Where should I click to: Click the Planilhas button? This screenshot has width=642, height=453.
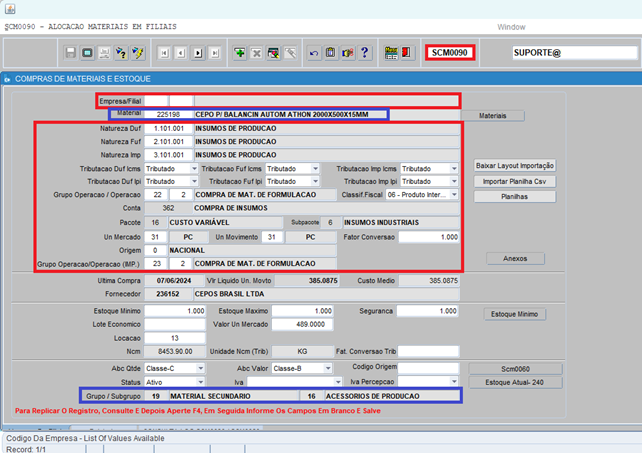pos(515,197)
